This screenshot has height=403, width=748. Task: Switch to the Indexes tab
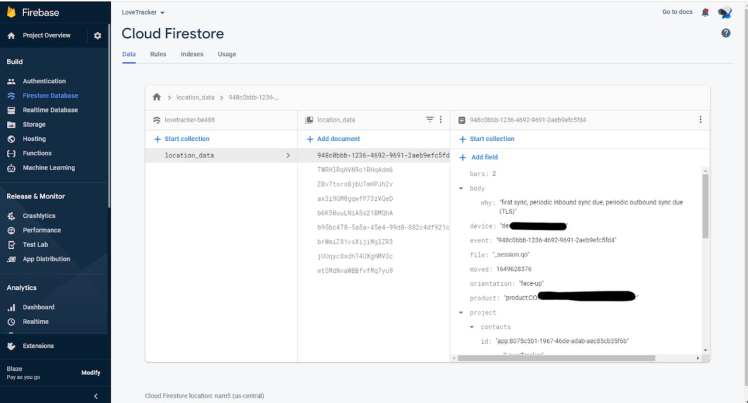point(192,54)
